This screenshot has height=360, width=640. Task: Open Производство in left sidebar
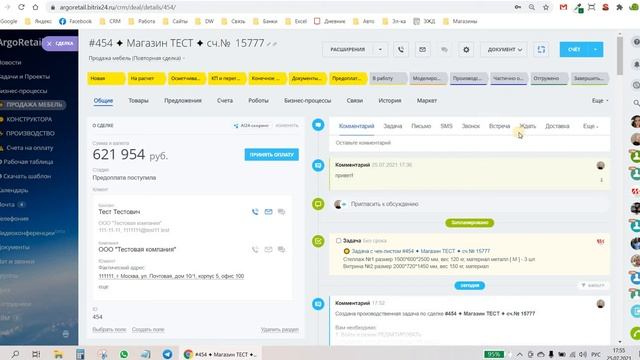30,133
